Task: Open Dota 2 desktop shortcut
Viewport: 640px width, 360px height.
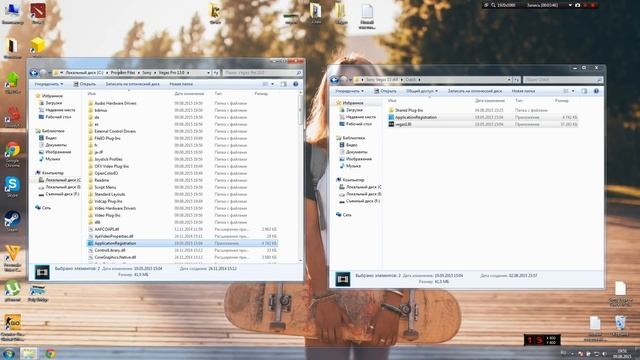Action: (x=38, y=13)
